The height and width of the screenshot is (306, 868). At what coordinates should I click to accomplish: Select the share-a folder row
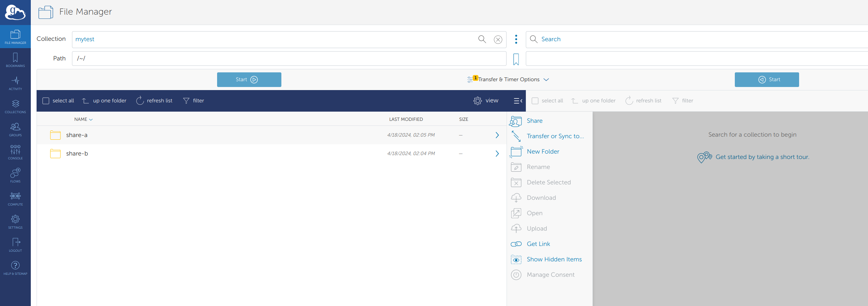pyautogui.click(x=271, y=135)
